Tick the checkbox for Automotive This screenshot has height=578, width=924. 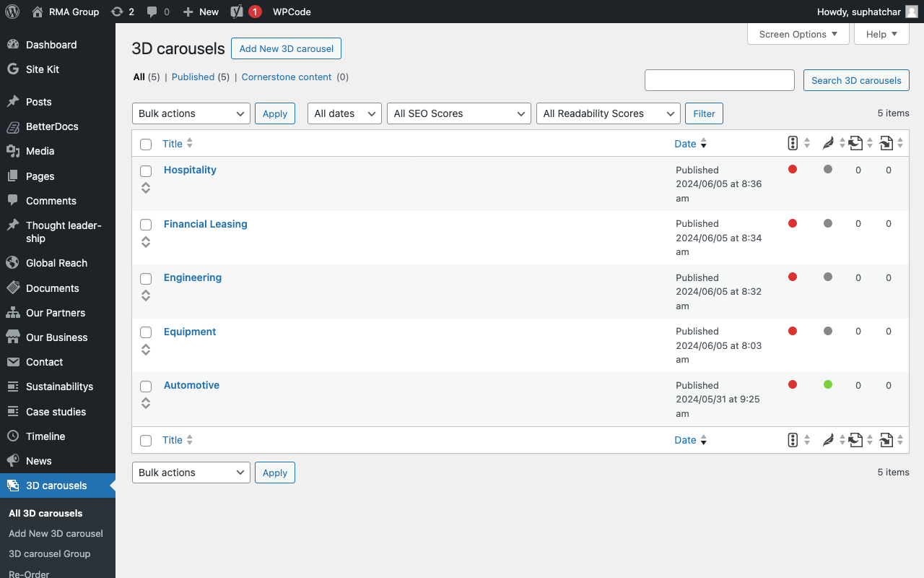point(146,387)
